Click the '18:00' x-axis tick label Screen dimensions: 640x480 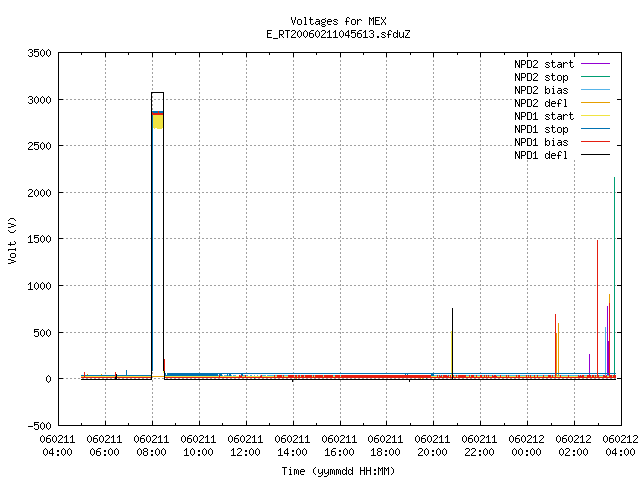tap(385, 452)
